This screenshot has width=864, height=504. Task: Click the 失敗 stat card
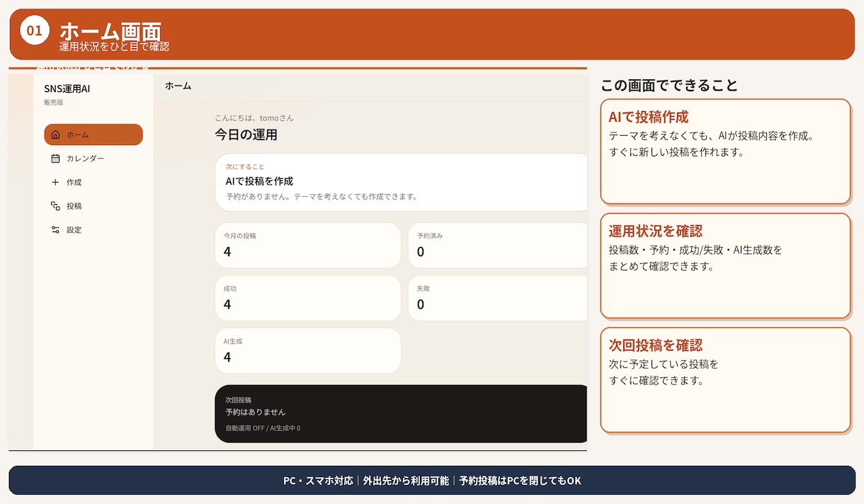pos(498,298)
